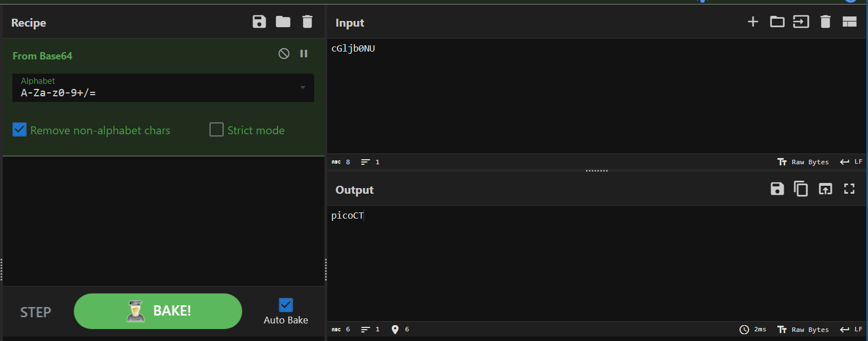Disable the From Base64 operation
The height and width of the screenshot is (341, 868).
(284, 54)
